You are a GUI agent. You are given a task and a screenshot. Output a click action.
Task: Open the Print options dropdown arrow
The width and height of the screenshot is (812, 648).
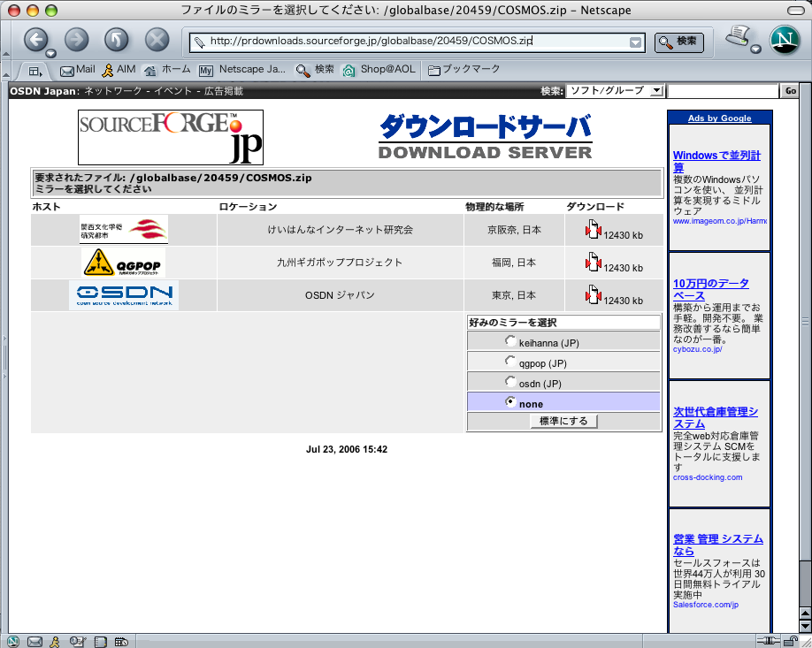click(x=755, y=50)
